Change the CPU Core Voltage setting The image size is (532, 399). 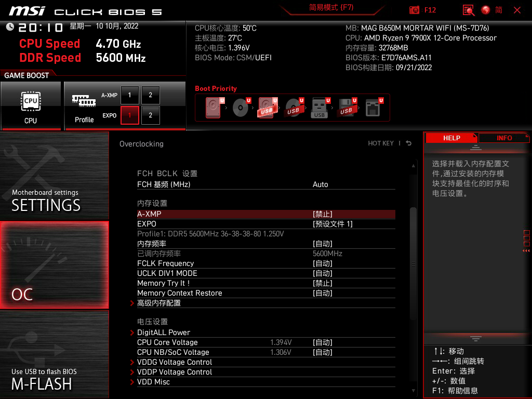click(266, 342)
